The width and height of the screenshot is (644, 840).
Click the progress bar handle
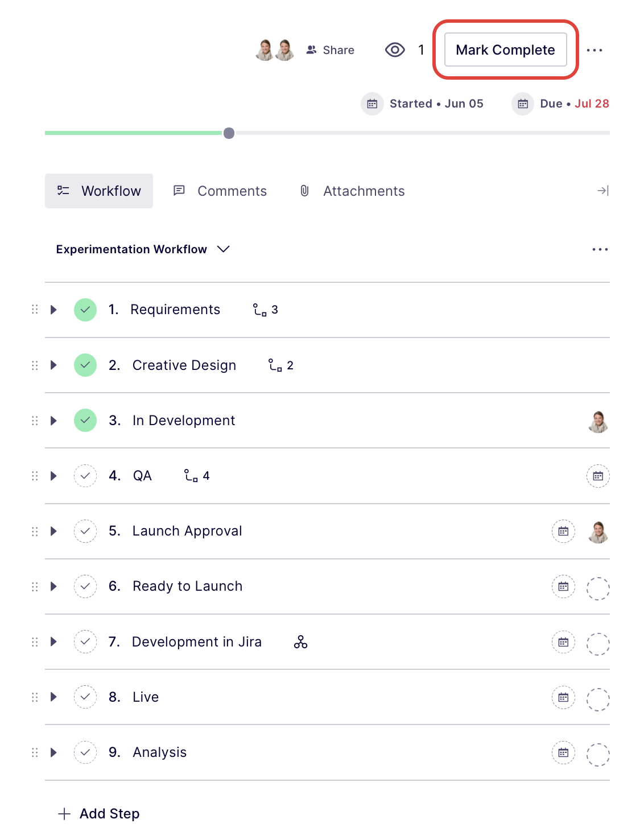click(229, 133)
